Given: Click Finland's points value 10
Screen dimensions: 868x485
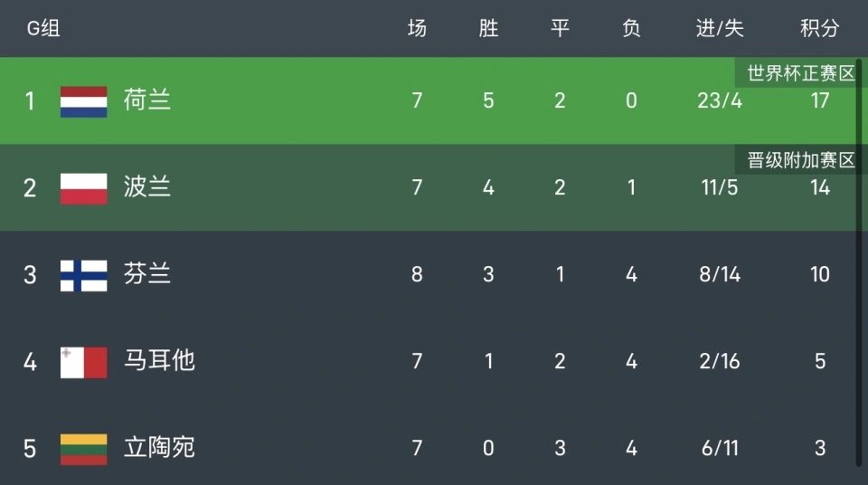Looking at the screenshot, I should tap(819, 274).
